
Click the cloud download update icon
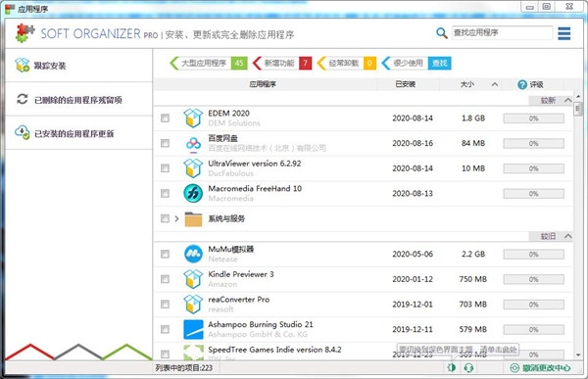(23, 132)
